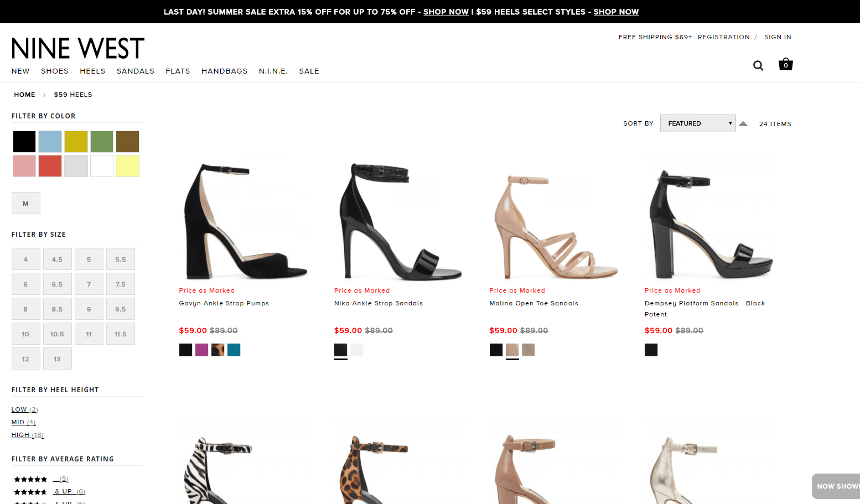Open the HANDBAGS menu
The image size is (860, 504).
pyautogui.click(x=225, y=71)
